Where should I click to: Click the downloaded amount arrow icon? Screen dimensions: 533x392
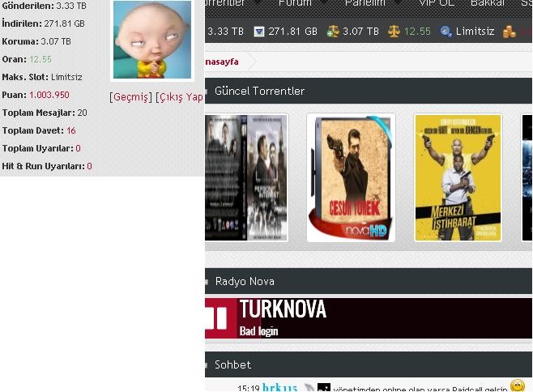coord(259,32)
